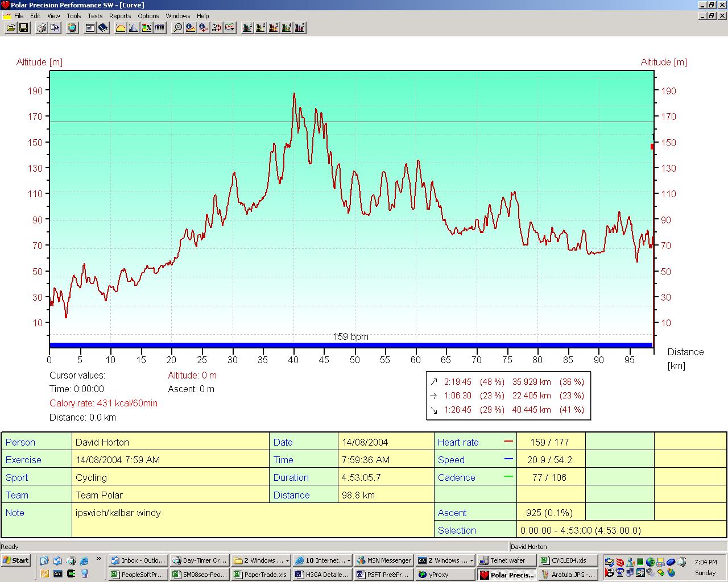Click the Save floppy disk icon
728x582 pixels.
[x=24, y=27]
